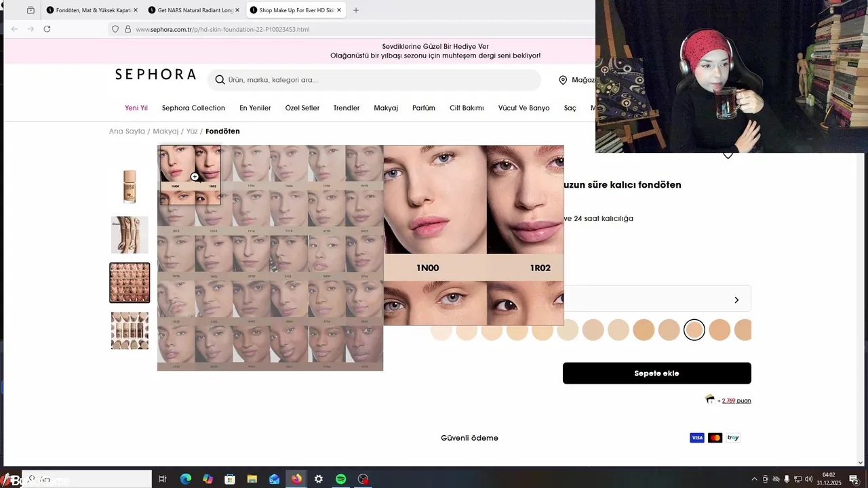Viewport: 868px width, 488px height.
Task: Open the Trendler menu
Action: 347,108
